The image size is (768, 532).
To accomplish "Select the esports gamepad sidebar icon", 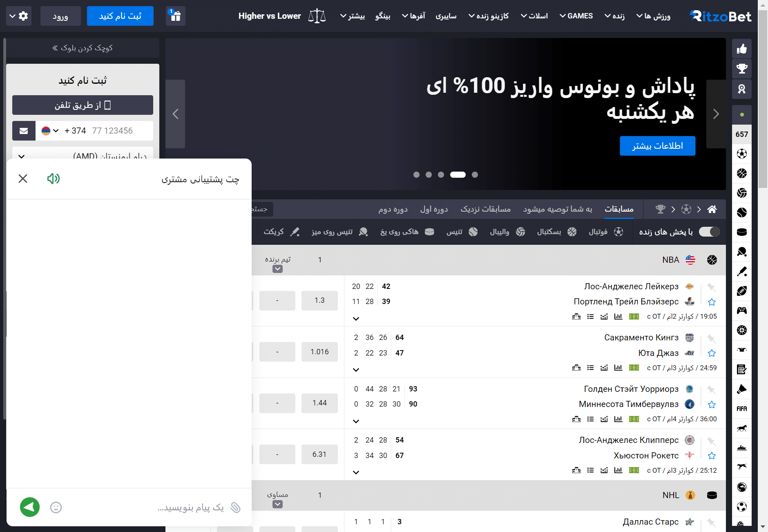I will [x=742, y=311].
